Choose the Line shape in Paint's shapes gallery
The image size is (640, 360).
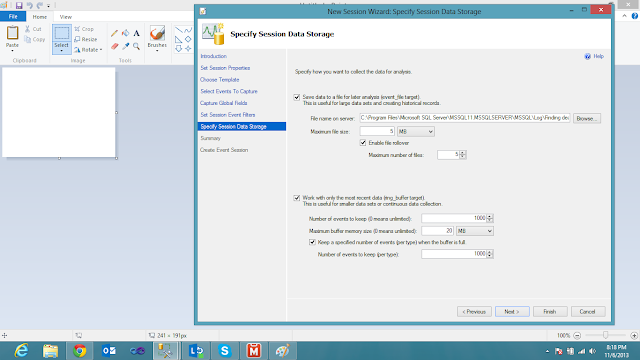pyautogui.click(x=179, y=30)
